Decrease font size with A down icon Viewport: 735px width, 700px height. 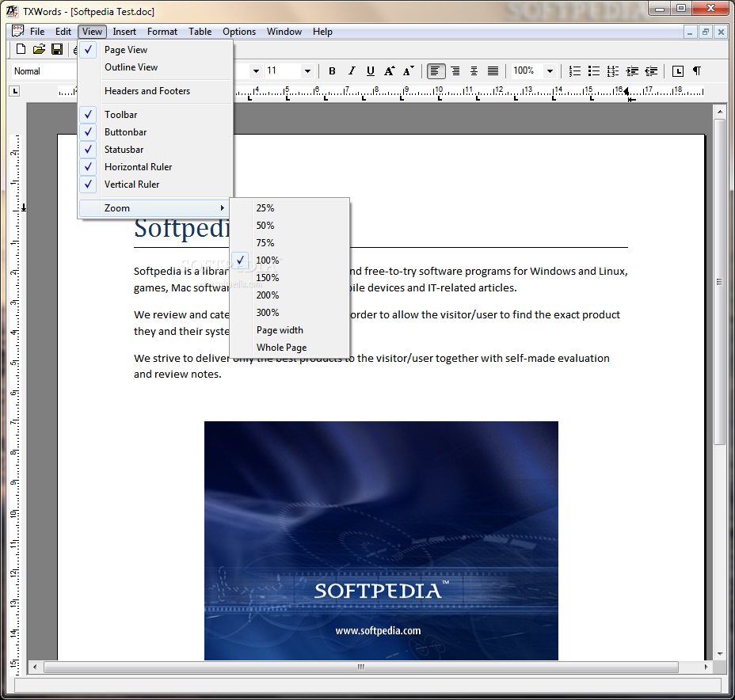pos(409,71)
